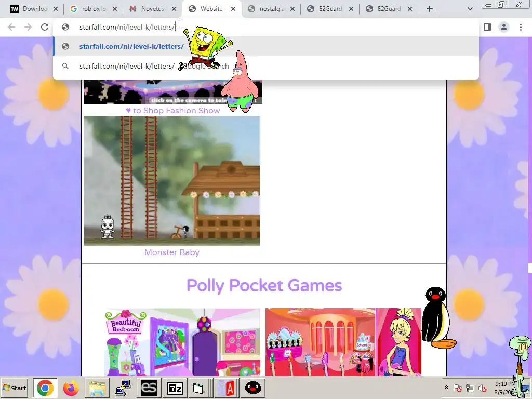Toggle the Chrome side panel
Viewport: 532px width, 399px height.
[487, 27]
